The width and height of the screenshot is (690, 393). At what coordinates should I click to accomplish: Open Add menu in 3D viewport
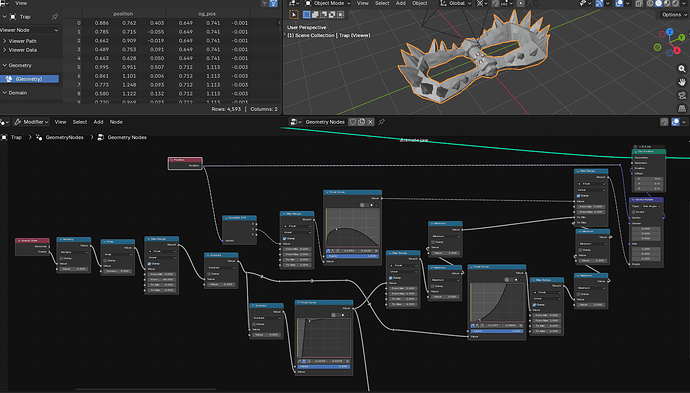pos(401,3)
